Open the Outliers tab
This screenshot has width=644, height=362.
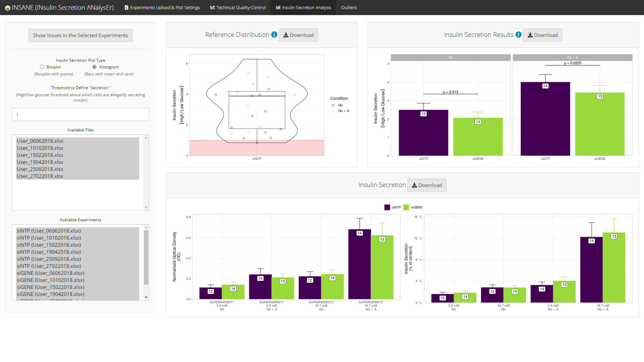(x=348, y=7)
